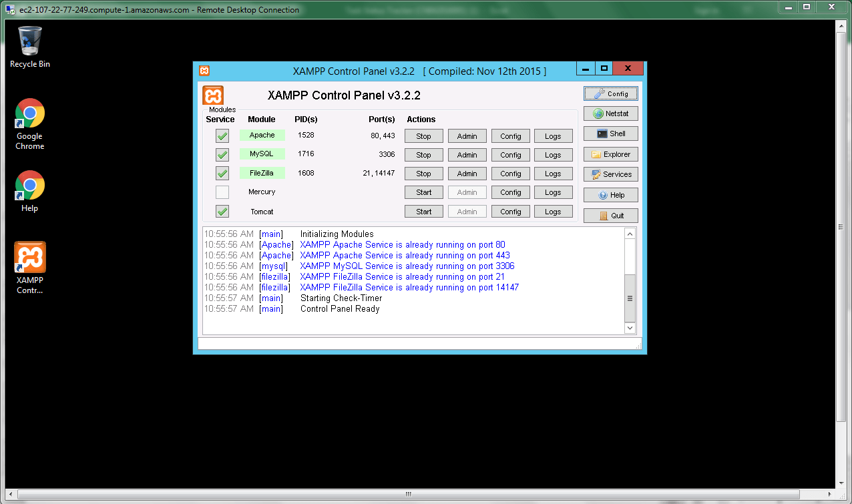The width and height of the screenshot is (852, 504).
Task: Quit the XAMPP Control Panel
Action: (610, 216)
